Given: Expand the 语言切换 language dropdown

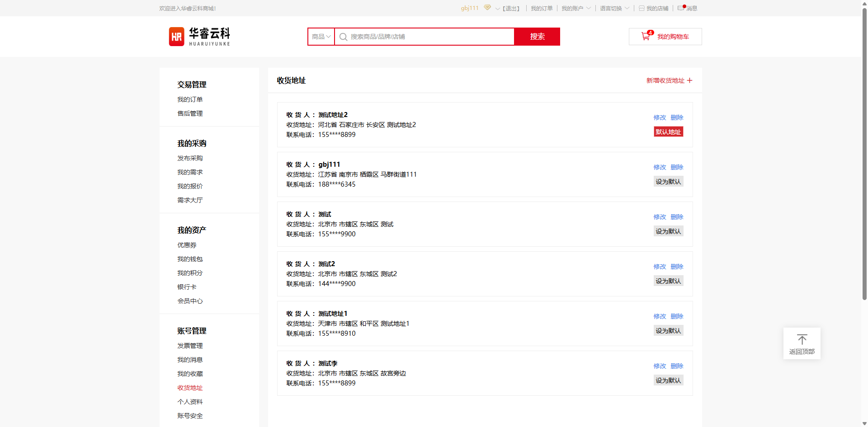Looking at the screenshot, I should pos(627,8).
